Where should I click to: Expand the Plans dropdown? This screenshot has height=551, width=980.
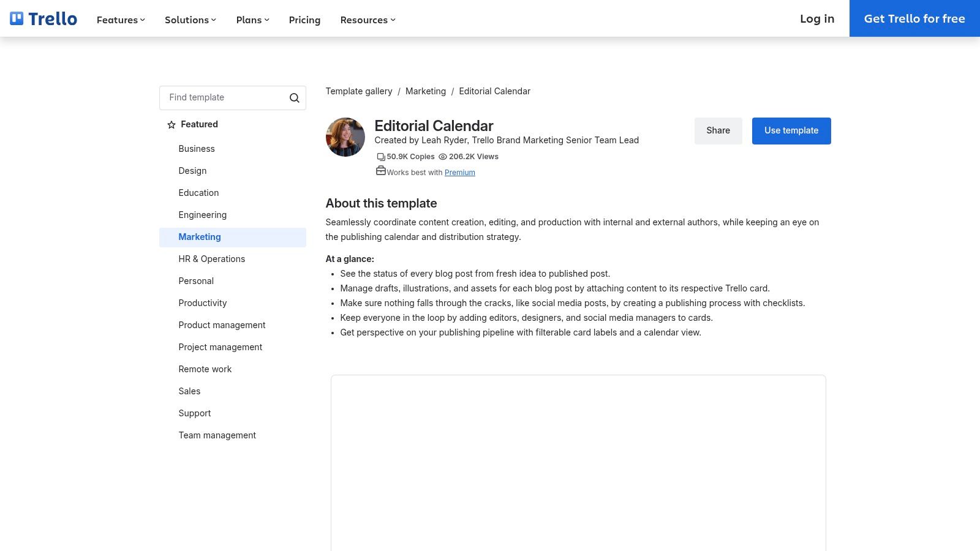pos(252,20)
